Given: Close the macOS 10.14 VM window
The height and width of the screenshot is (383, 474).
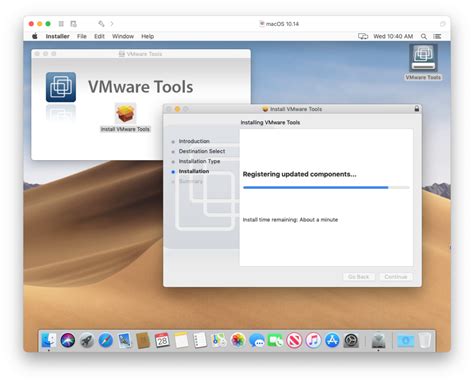Looking at the screenshot, I should pos(31,24).
